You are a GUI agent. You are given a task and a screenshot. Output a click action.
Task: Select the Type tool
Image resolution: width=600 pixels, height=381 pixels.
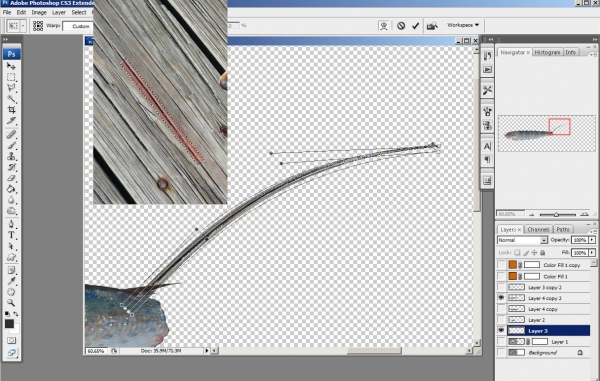[11, 235]
